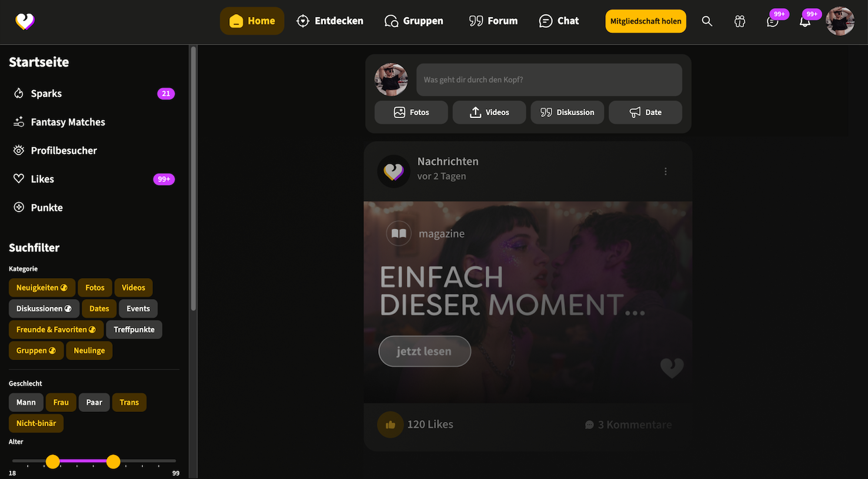Screen dimensions: 868x479
Task: Toggle the Events category filter
Action: [138, 309]
